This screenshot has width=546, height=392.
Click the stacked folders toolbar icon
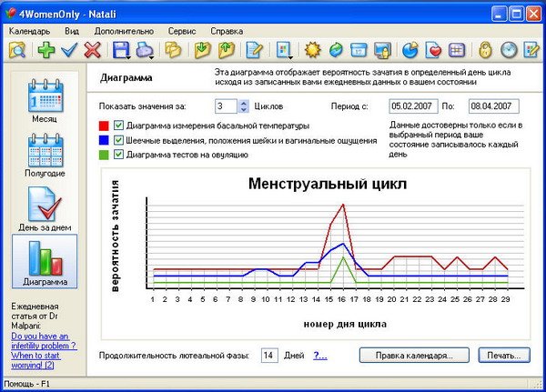174,50
